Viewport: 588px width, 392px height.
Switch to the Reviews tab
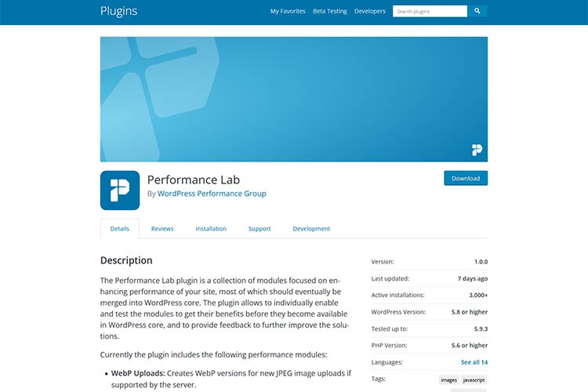[162, 229]
